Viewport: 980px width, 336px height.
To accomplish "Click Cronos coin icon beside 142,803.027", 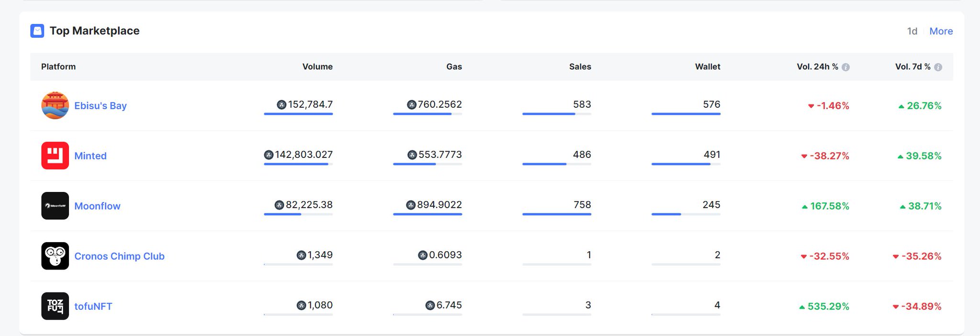I will 268,155.
